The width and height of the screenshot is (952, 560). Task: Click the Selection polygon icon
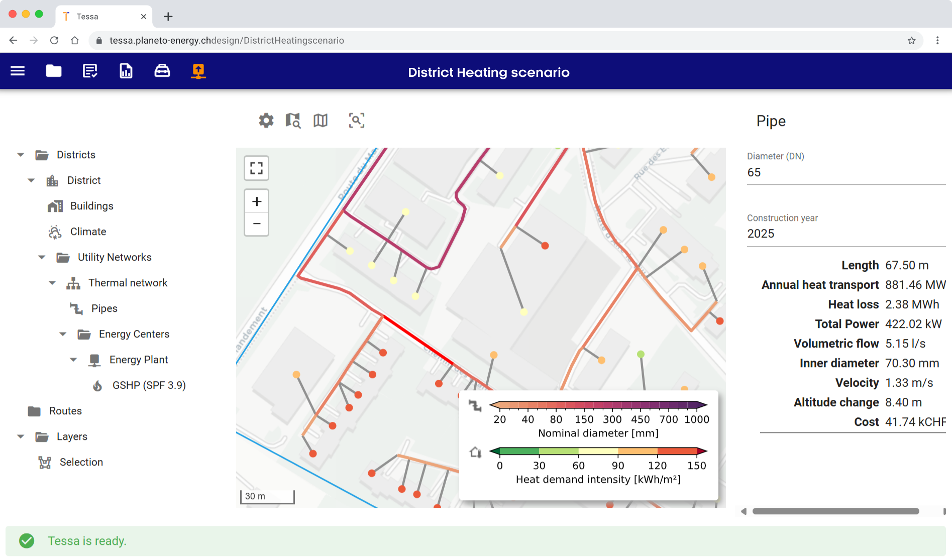[x=45, y=462]
